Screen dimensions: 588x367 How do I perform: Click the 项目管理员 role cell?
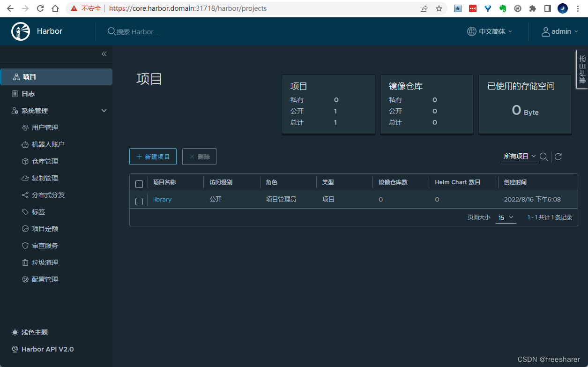(281, 200)
